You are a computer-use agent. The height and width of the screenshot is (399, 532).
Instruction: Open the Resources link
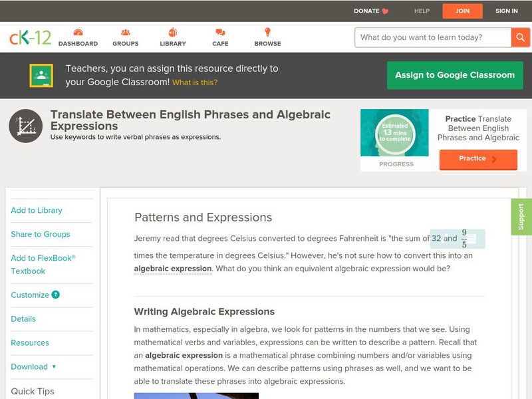pyautogui.click(x=30, y=342)
